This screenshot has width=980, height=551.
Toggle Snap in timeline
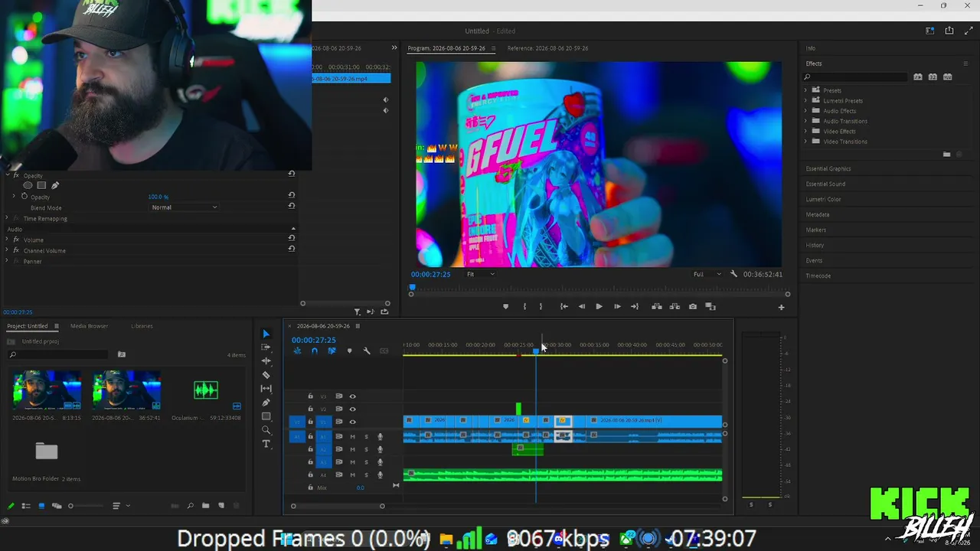pyautogui.click(x=314, y=350)
